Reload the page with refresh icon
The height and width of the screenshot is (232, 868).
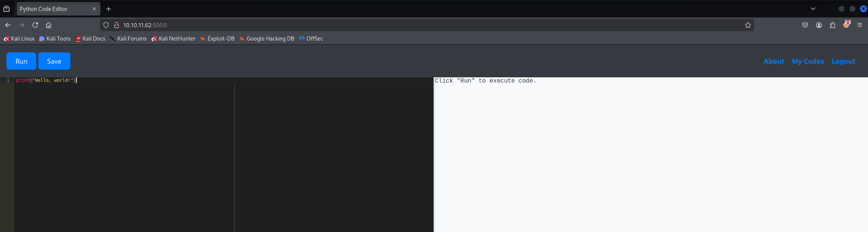35,25
